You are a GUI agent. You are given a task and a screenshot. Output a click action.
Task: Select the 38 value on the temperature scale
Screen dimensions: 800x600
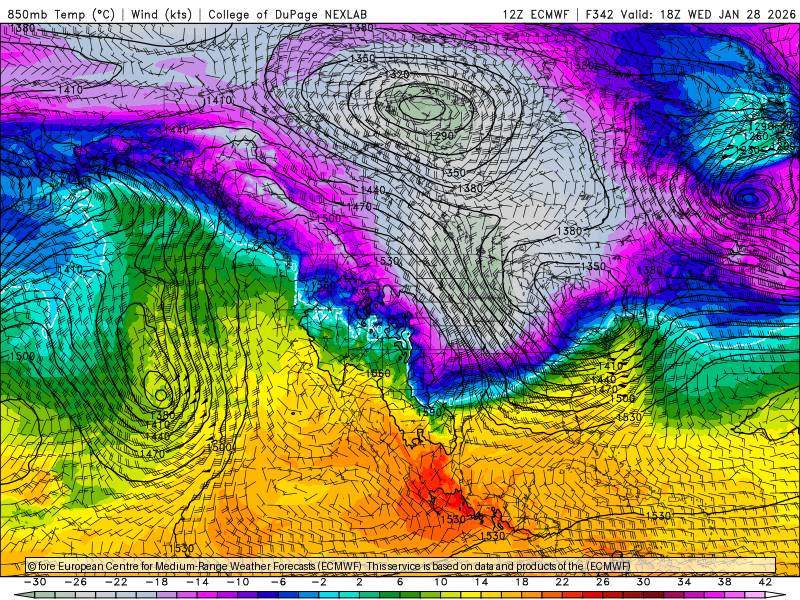(x=724, y=582)
